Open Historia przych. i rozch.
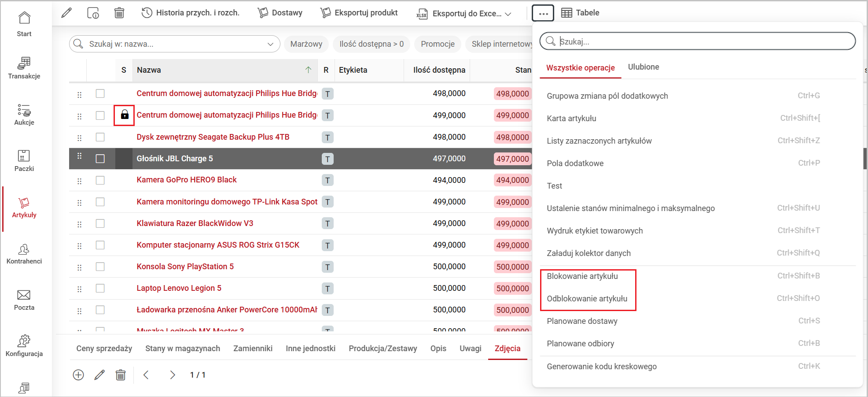 click(190, 13)
